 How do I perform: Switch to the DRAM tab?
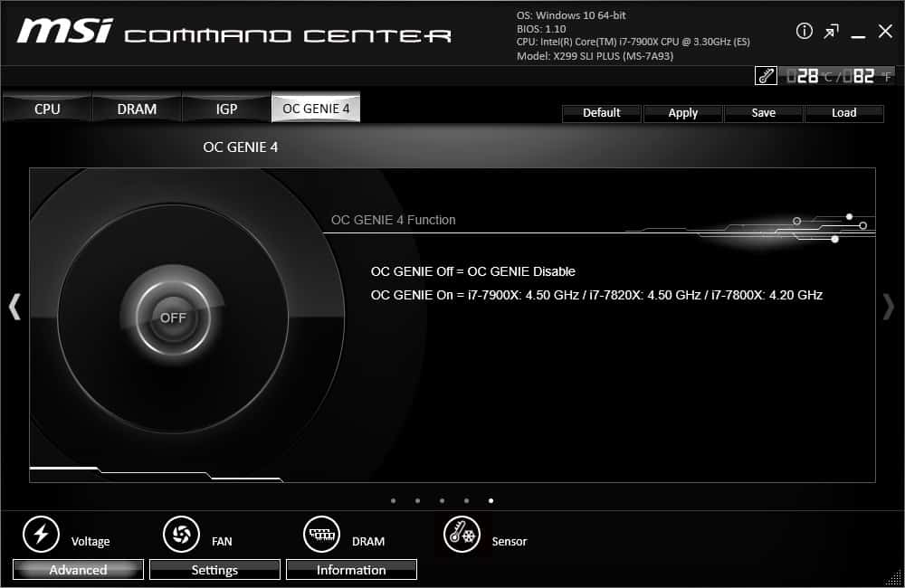point(137,109)
